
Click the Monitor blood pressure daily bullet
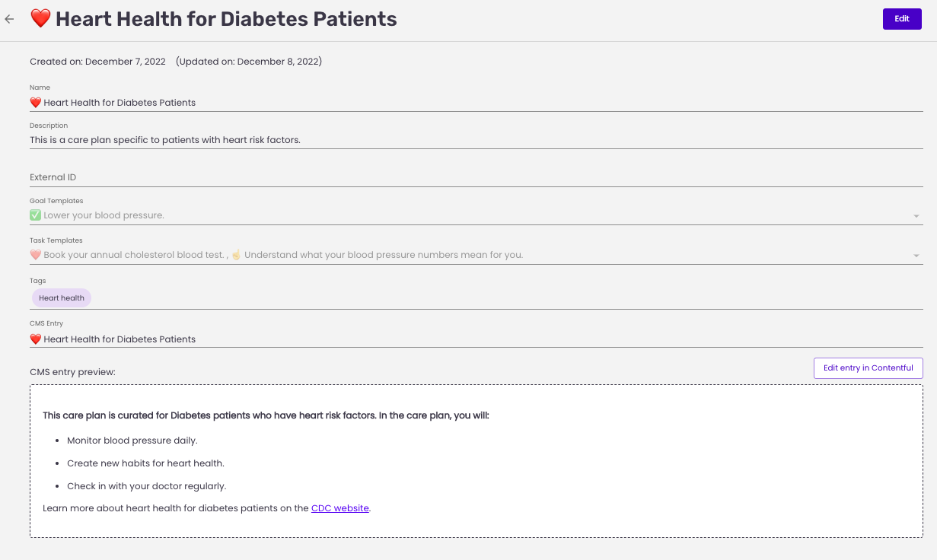[x=132, y=441]
